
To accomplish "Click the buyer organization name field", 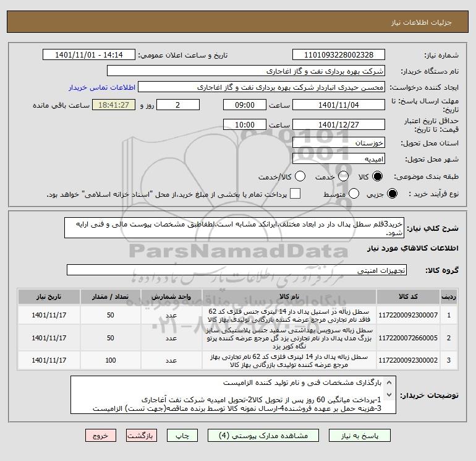I will click(x=246, y=71).
